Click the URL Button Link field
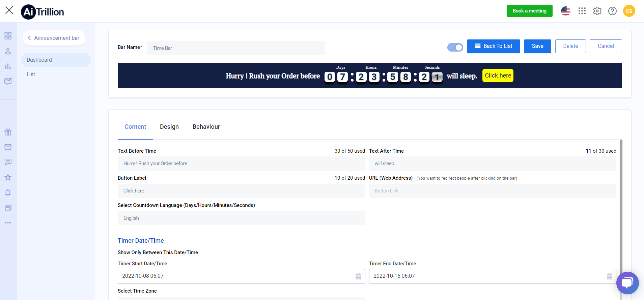The height and width of the screenshot is (300, 644). (493, 191)
